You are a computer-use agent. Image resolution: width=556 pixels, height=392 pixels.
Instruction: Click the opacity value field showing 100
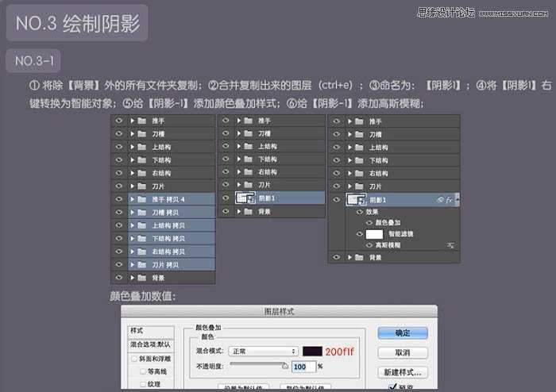[x=303, y=367]
